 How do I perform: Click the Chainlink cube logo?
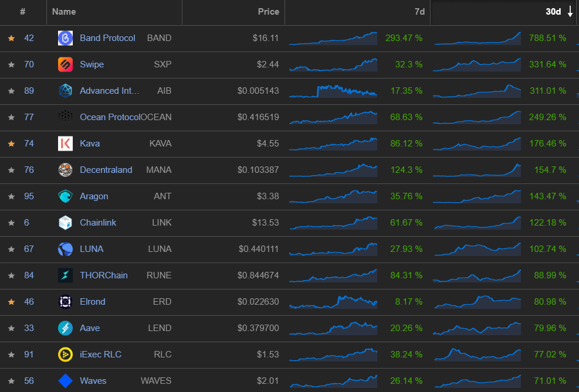click(x=65, y=223)
